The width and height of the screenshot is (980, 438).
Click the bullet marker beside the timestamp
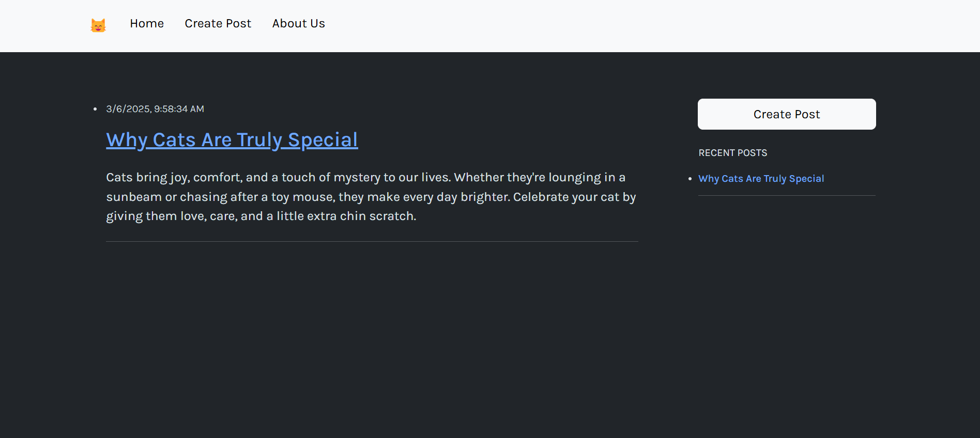click(x=95, y=109)
